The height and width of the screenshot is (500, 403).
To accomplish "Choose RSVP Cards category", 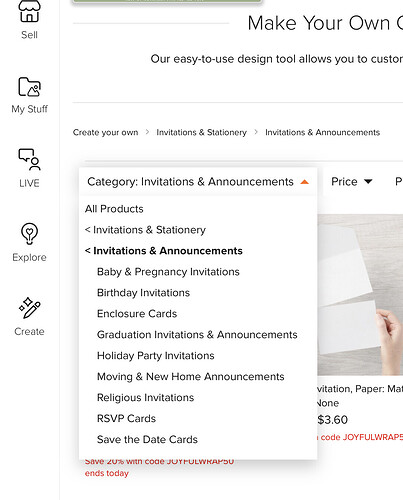I will (126, 419).
